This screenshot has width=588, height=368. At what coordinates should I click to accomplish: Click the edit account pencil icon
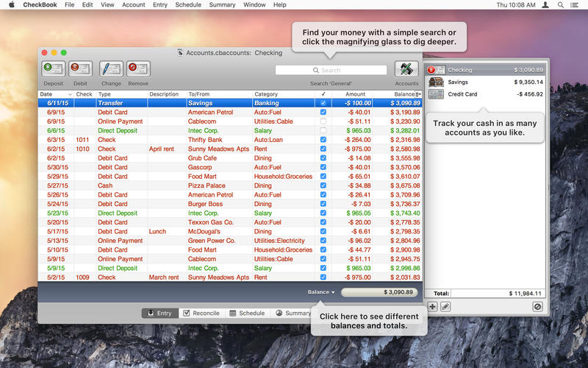coord(445,306)
